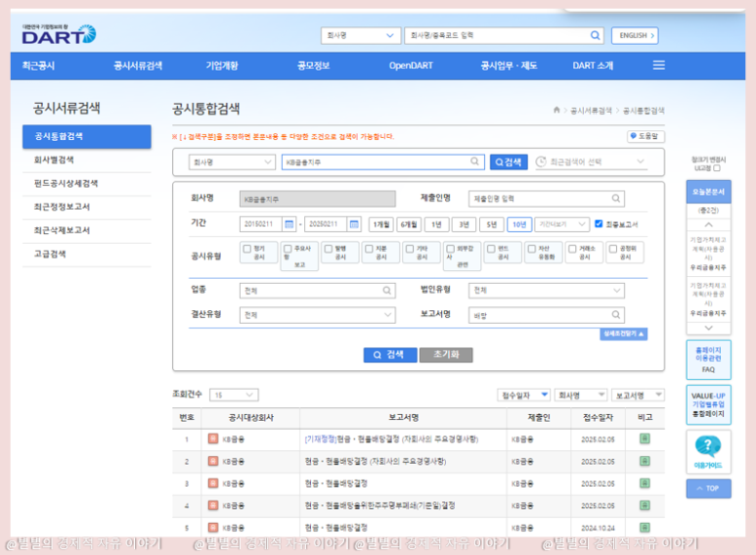Click magnifier icon in 업종 field
The image size is (756, 555).
(x=386, y=291)
